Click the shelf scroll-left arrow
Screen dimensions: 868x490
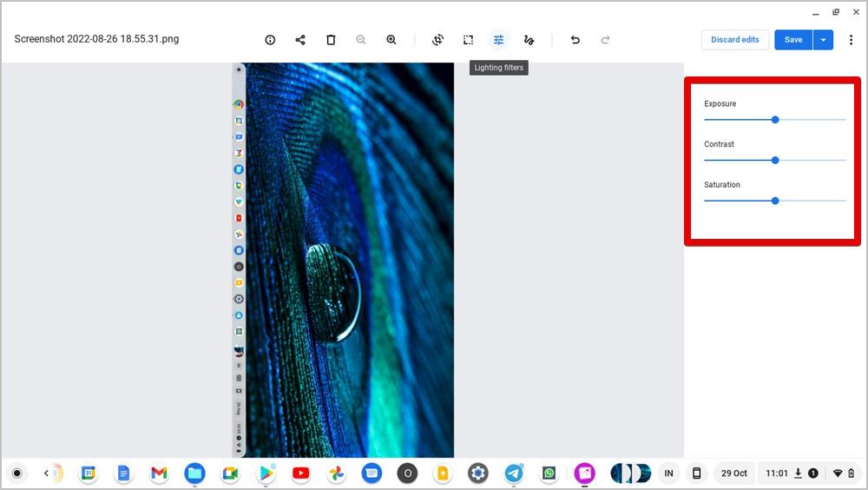tap(47, 473)
